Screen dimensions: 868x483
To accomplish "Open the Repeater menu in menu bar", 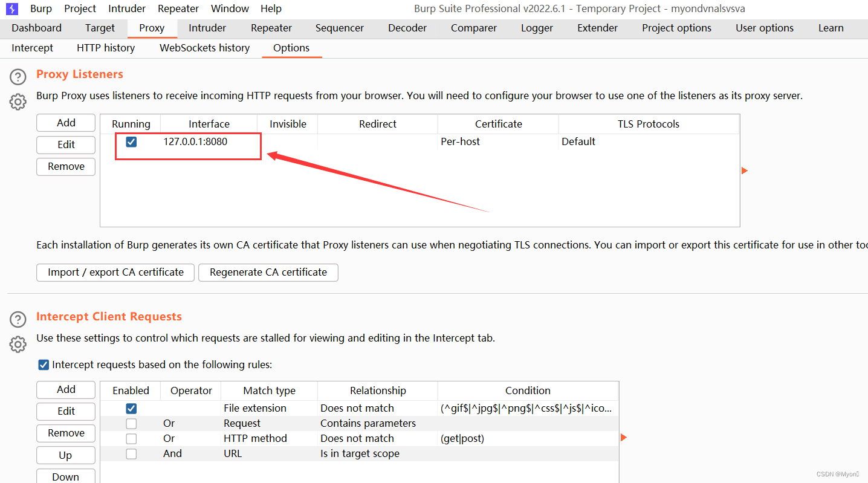I will coord(178,8).
